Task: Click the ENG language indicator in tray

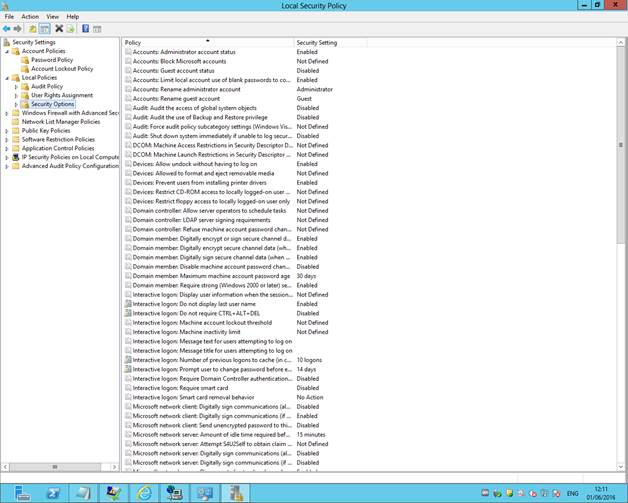Action: (x=572, y=493)
